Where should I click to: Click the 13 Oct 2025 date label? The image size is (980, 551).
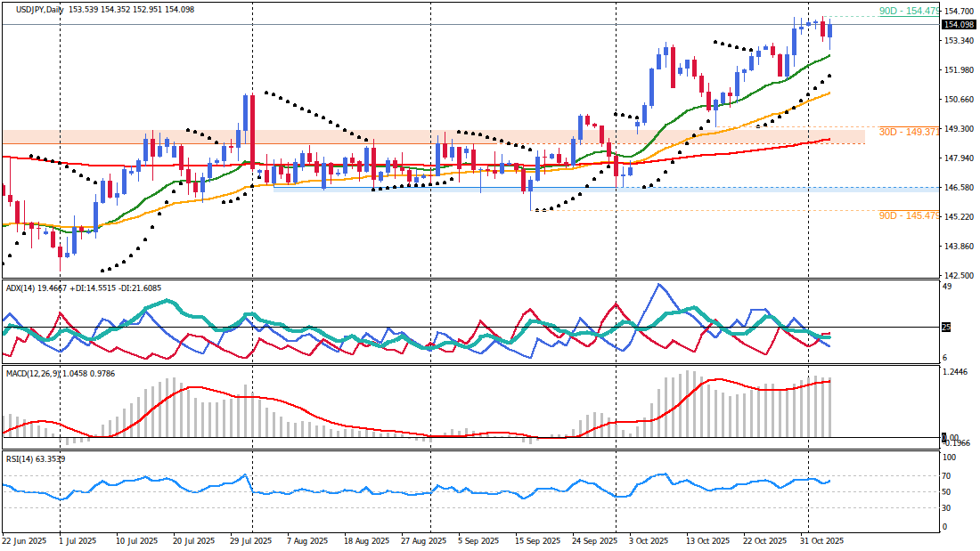(x=708, y=541)
